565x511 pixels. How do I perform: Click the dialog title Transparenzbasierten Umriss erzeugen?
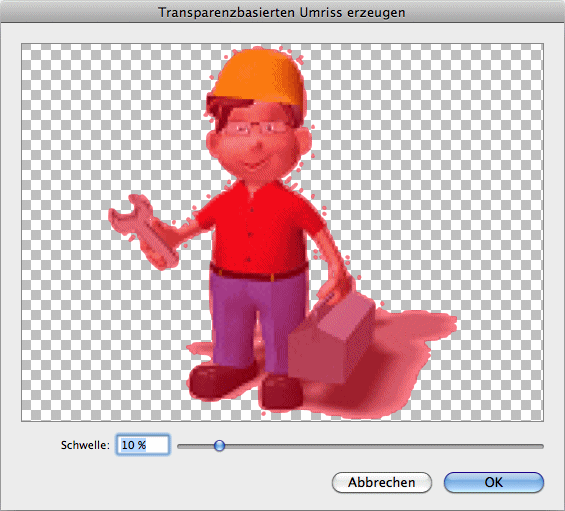click(x=282, y=12)
